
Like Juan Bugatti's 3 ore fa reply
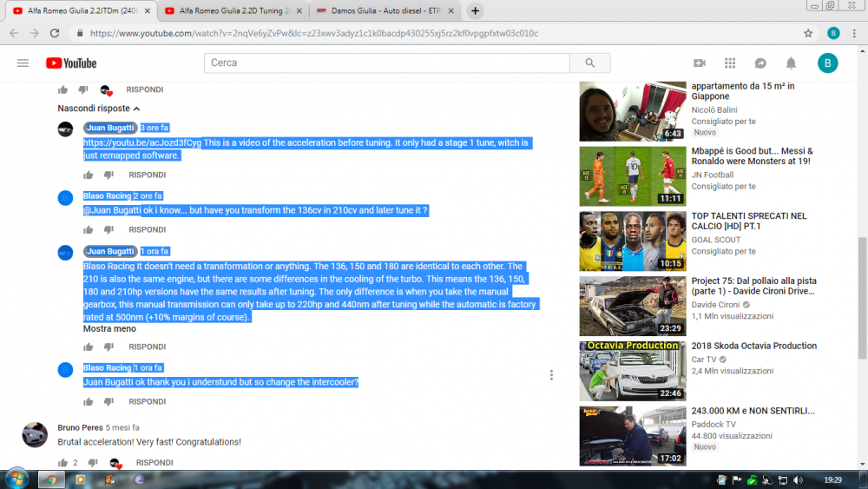[88, 175]
